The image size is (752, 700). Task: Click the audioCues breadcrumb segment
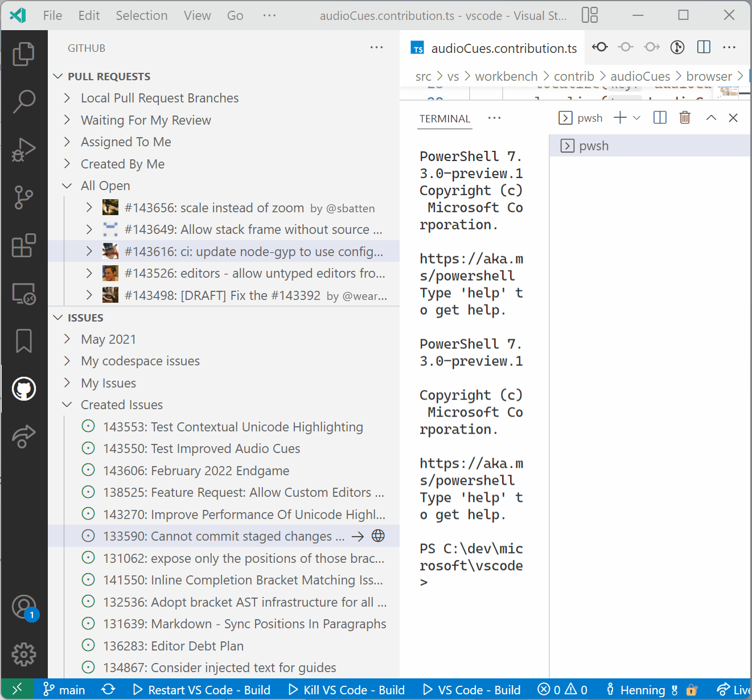click(640, 76)
